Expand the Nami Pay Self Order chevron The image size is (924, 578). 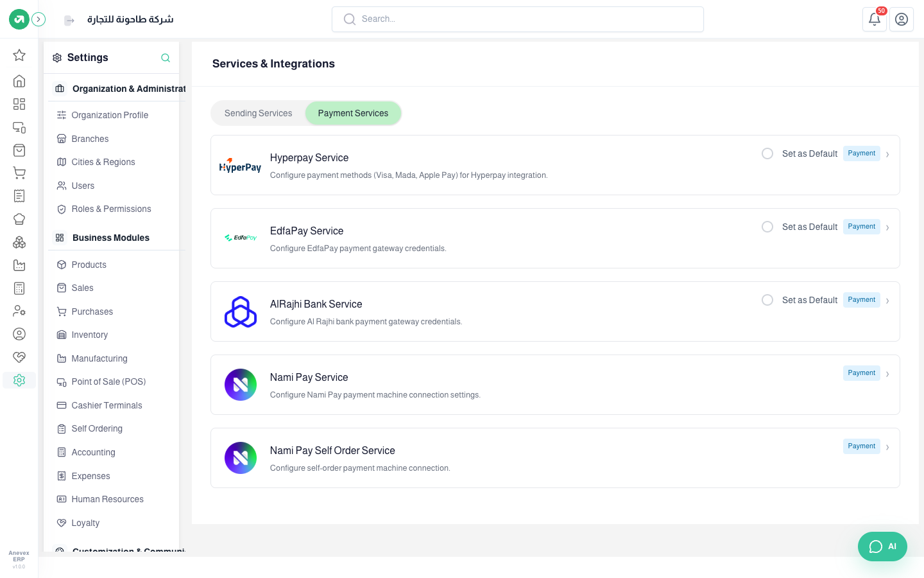pyautogui.click(x=887, y=447)
